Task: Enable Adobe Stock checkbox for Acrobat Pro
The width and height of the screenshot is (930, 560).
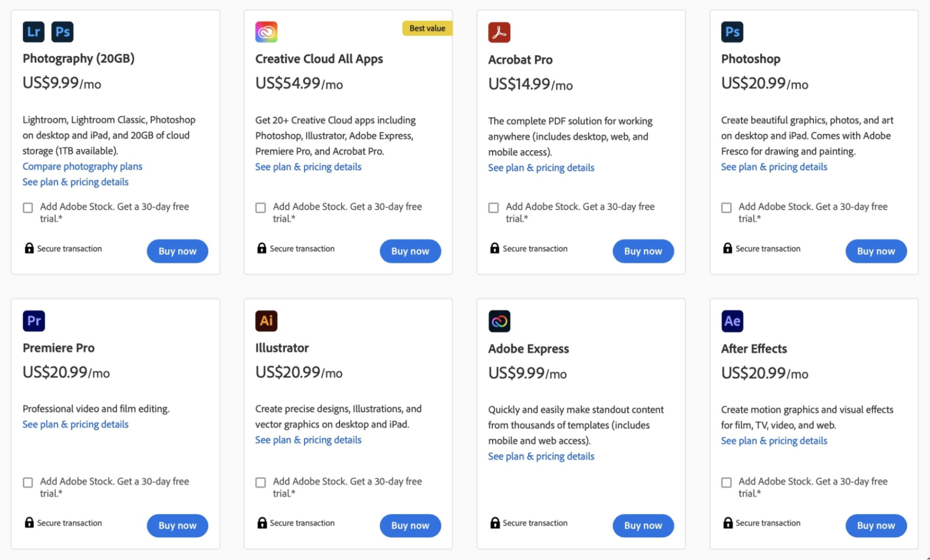Action: coord(494,208)
